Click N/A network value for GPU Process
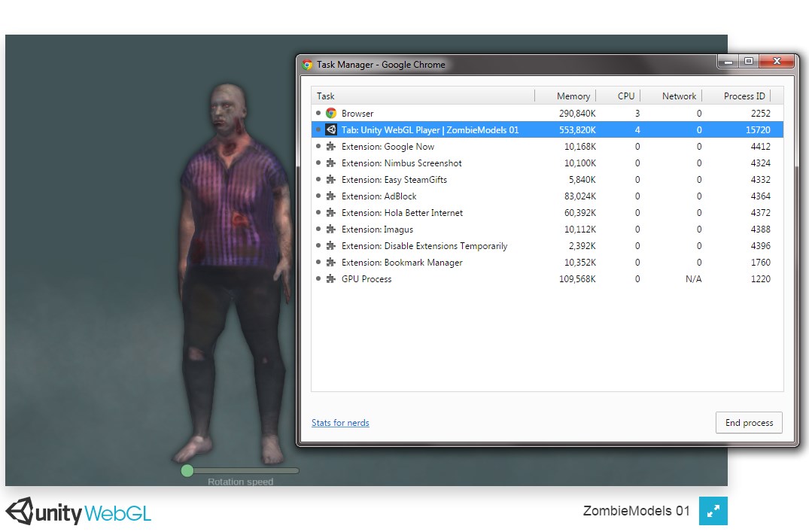Screen dimensions: 809x532 [x=693, y=278]
